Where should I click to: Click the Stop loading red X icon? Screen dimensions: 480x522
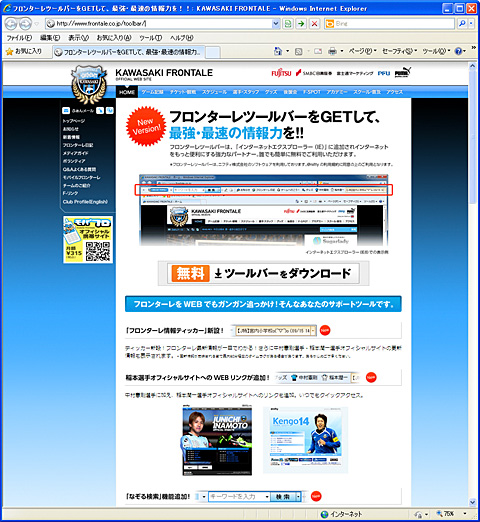(314, 24)
